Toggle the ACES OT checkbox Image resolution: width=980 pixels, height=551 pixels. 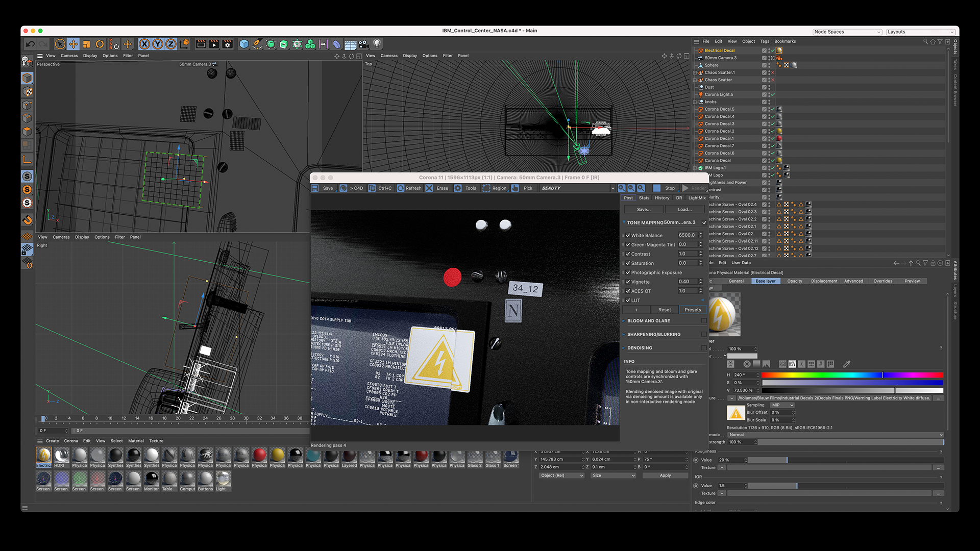pyautogui.click(x=628, y=291)
